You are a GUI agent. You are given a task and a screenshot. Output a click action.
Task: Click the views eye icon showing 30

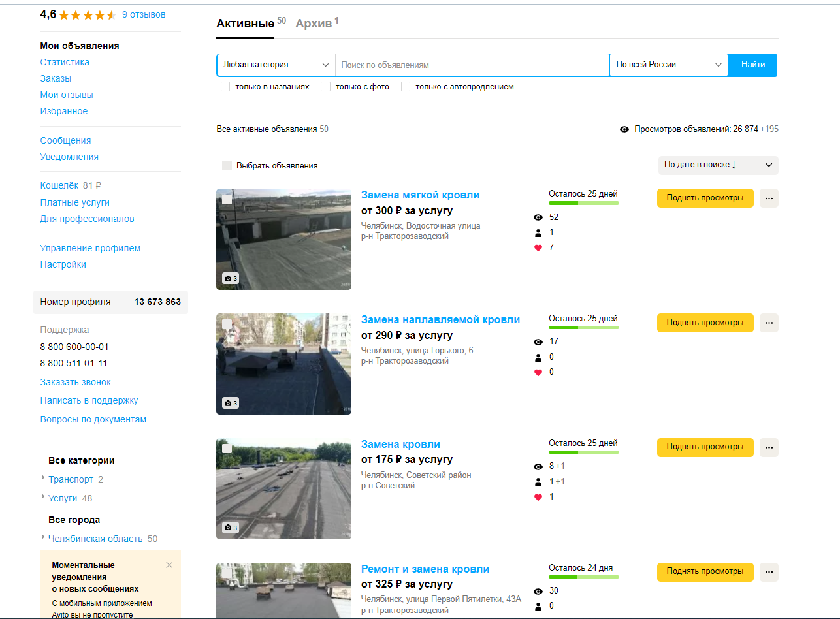538,592
